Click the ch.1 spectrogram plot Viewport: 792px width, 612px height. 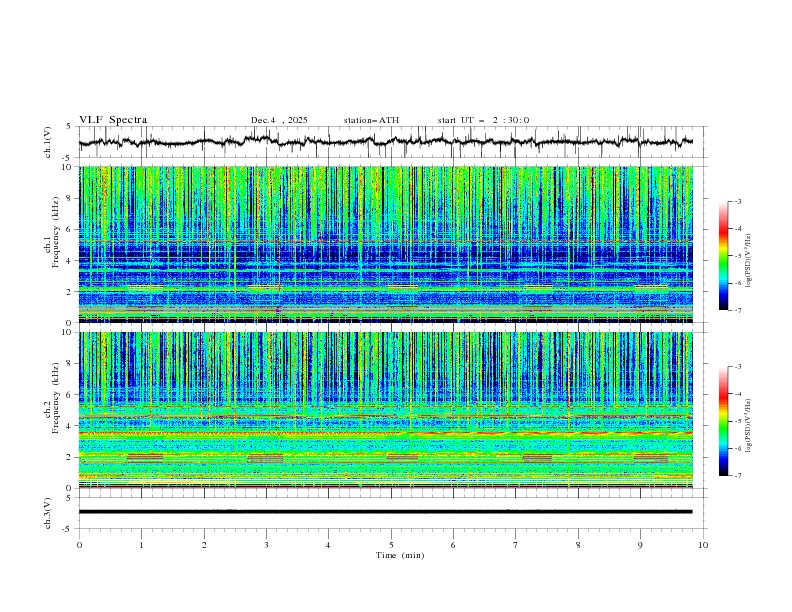386,244
